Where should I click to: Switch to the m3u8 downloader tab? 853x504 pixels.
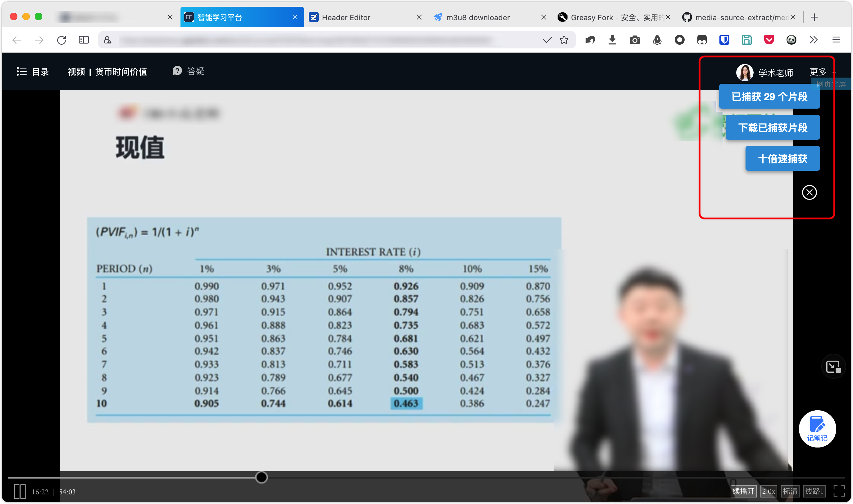477,17
